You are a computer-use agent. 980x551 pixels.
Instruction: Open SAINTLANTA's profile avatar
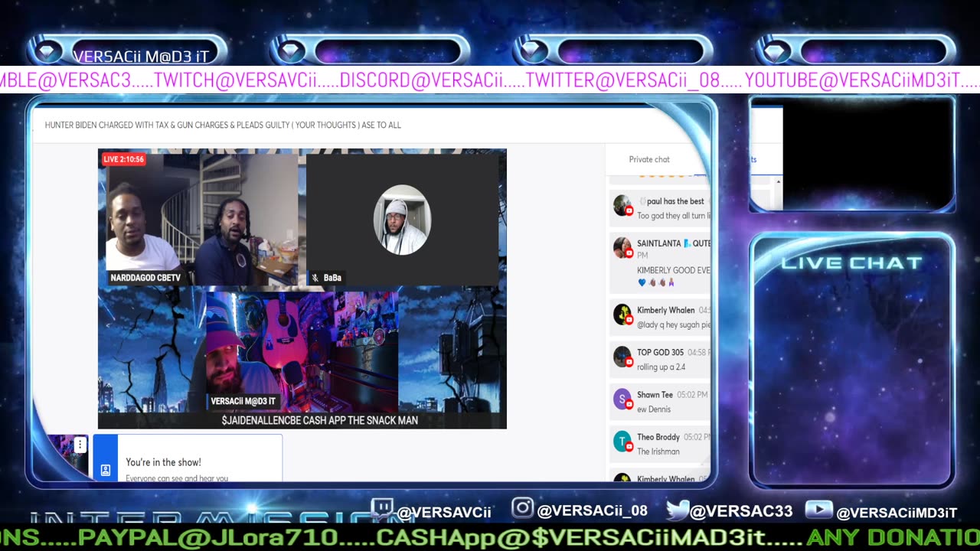pyautogui.click(x=622, y=247)
